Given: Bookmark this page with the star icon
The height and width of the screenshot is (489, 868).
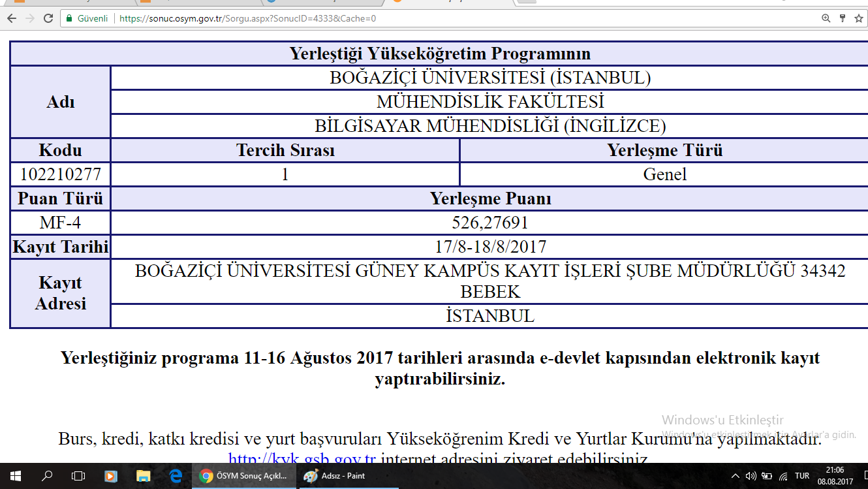Looking at the screenshot, I should 859,18.
